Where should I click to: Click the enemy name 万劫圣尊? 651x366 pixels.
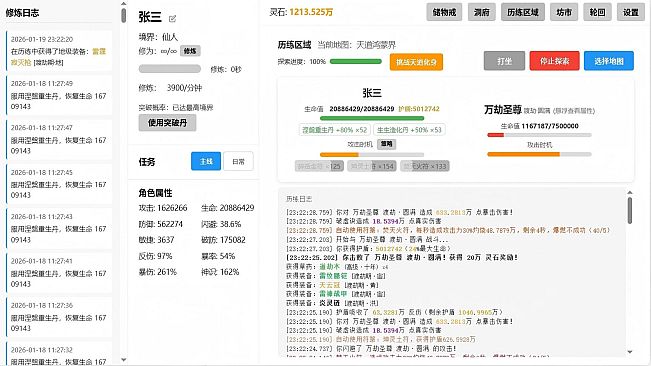click(x=502, y=110)
